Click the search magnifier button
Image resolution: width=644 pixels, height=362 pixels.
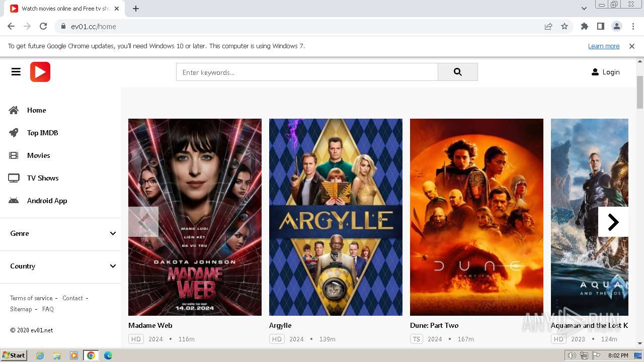[458, 72]
